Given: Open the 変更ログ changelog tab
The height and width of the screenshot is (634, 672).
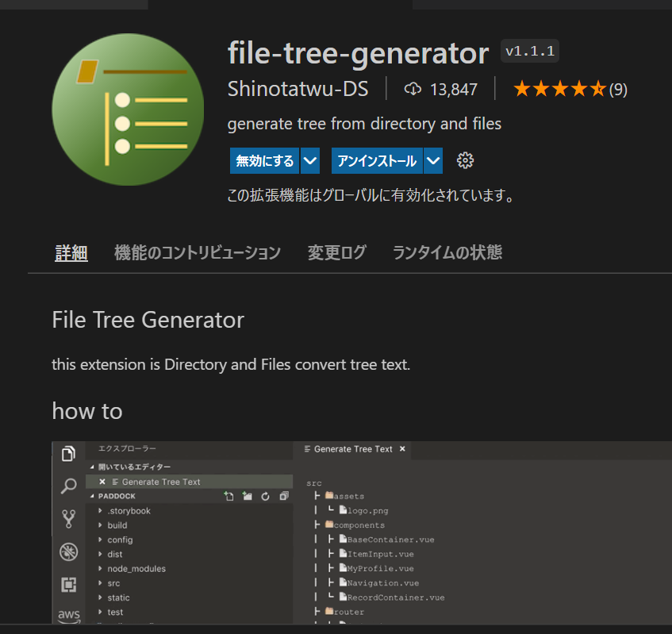Looking at the screenshot, I should click(337, 252).
